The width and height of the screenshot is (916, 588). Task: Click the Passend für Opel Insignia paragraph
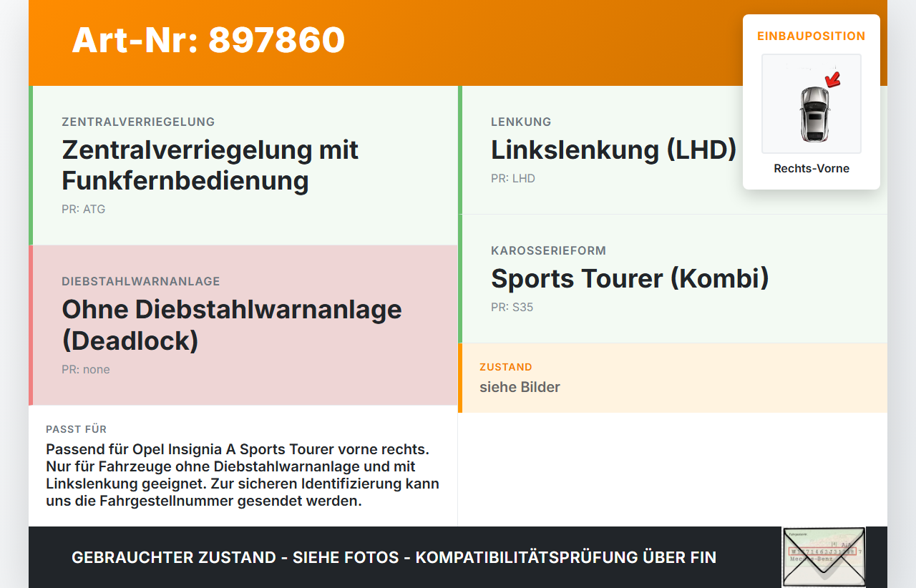point(243,475)
